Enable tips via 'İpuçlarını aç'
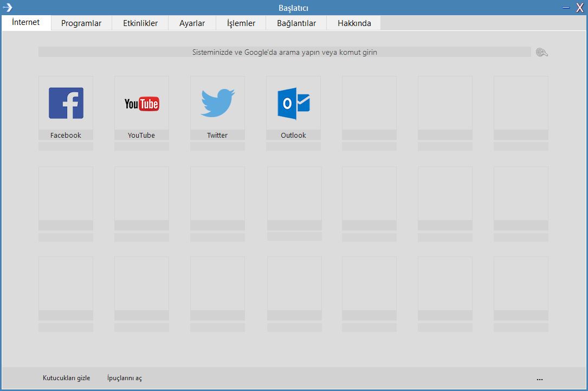Screen dimensions: 588x391 pos(125,378)
